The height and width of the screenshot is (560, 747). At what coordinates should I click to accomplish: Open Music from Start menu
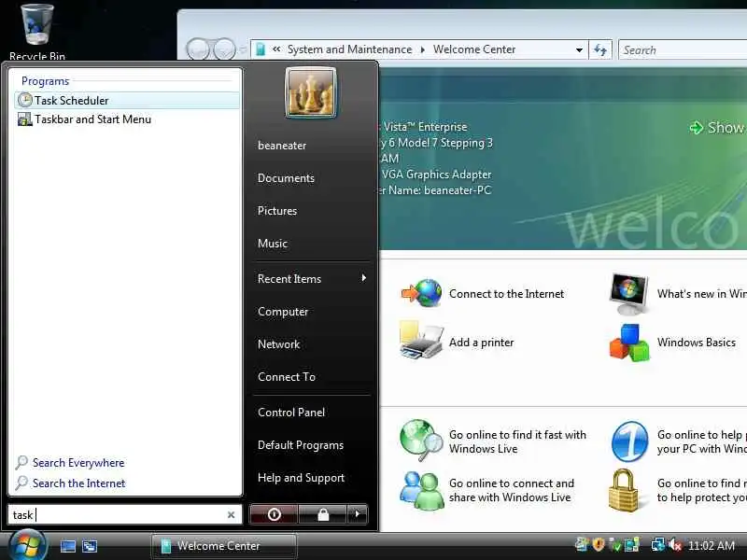pos(273,244)
